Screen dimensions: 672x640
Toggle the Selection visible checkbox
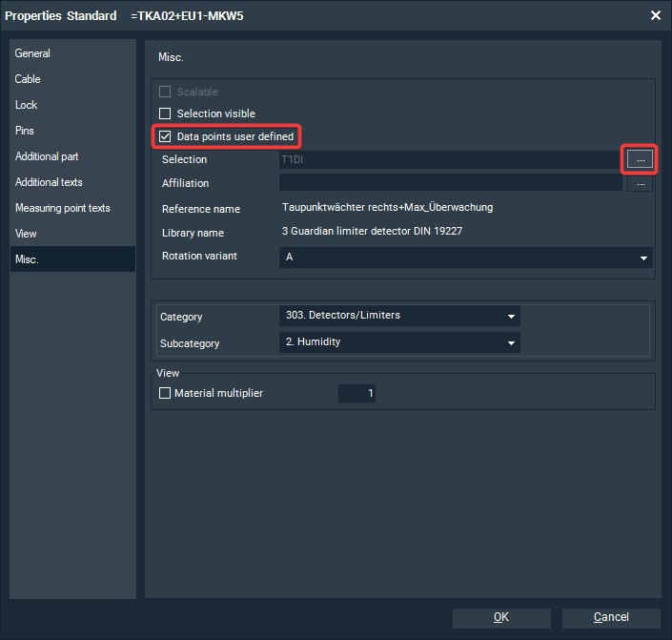(x=165, y=114)
